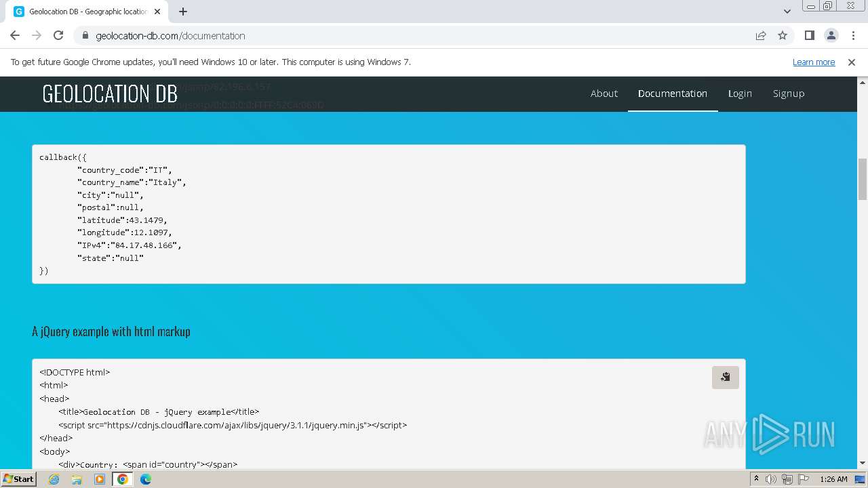
Task: Open the Login page
Action: click(740, 94)
